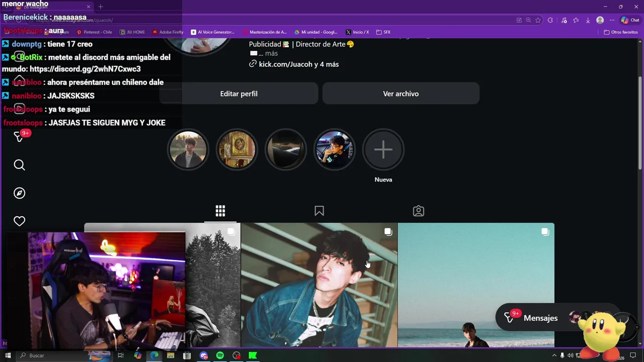Viewport: 644px width, 362px height.
Task: Open the JU: HOME bookmark
Action: pos(133,32)
